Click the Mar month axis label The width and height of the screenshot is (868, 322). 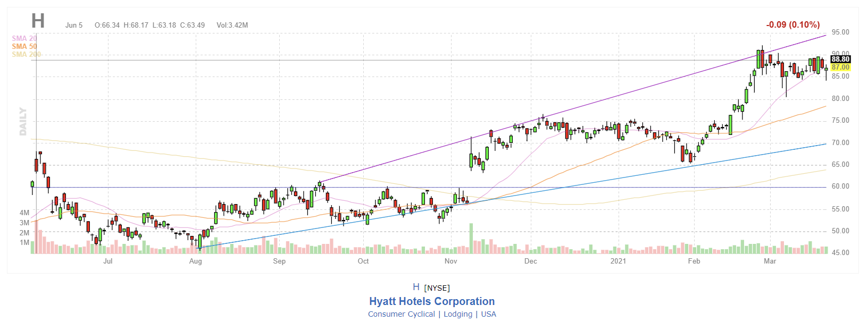point(770,261)
